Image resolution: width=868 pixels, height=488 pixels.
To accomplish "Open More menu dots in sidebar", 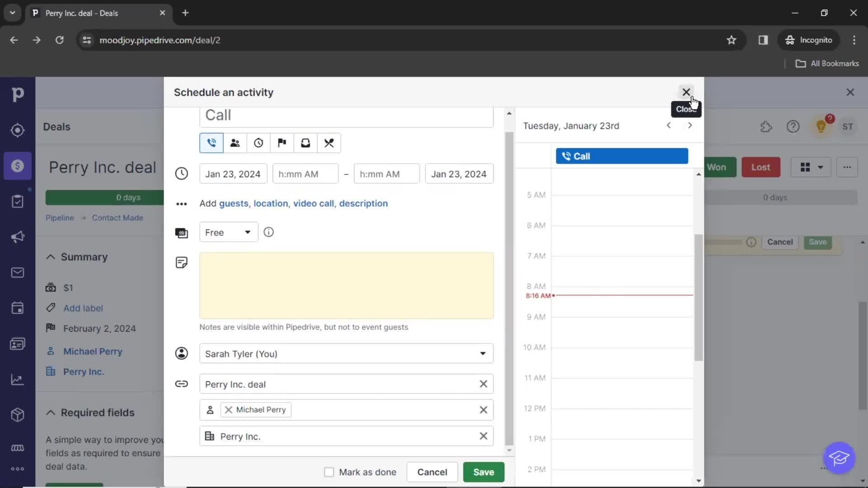I will (x=18, y=469).
